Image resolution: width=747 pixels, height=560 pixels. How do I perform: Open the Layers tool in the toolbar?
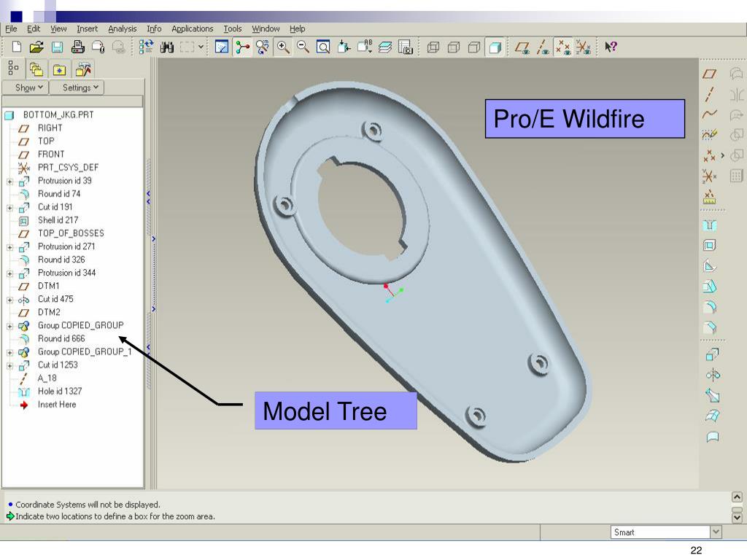385,47
